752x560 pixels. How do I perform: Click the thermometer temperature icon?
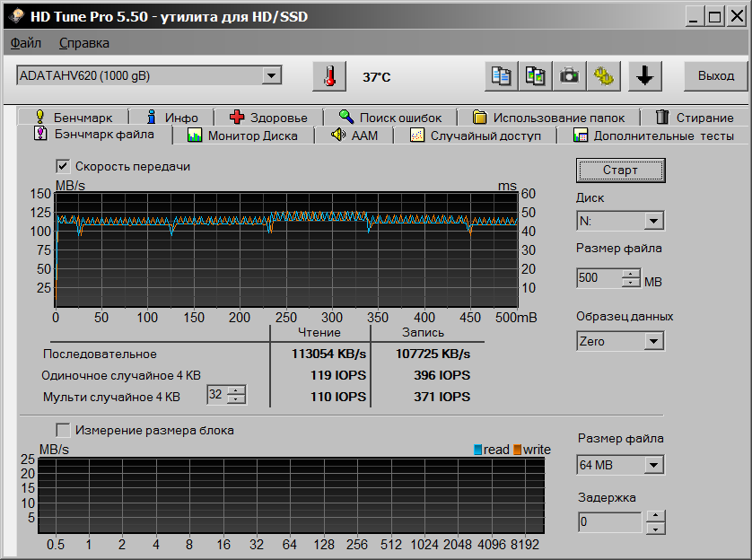(x=329, y=76)
